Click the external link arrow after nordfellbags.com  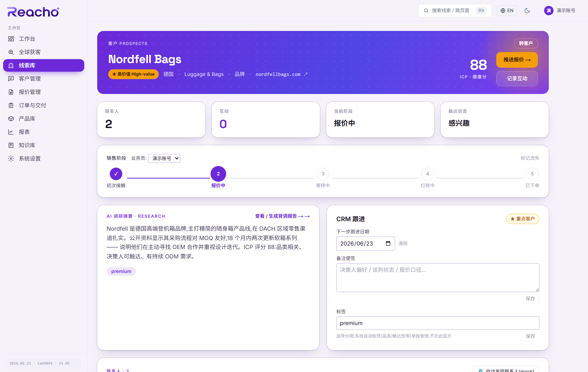tap(306, 74)
